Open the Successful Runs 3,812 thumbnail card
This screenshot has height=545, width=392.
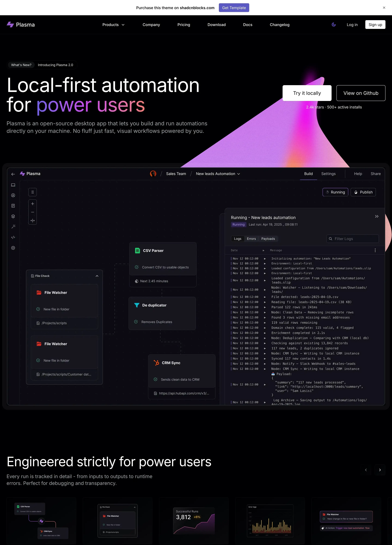tap(194, 521)
